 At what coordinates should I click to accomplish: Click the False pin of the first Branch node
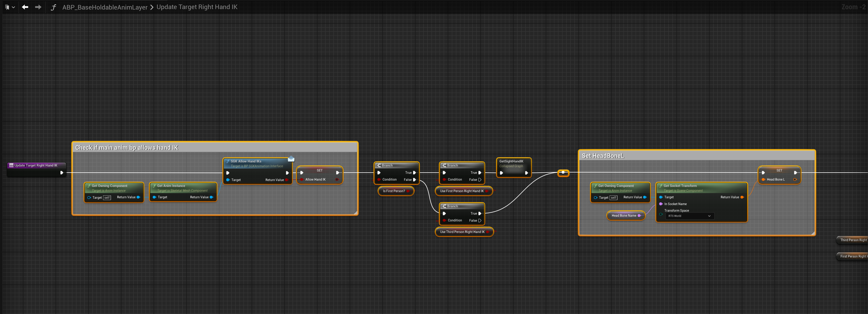coord(414,179)
